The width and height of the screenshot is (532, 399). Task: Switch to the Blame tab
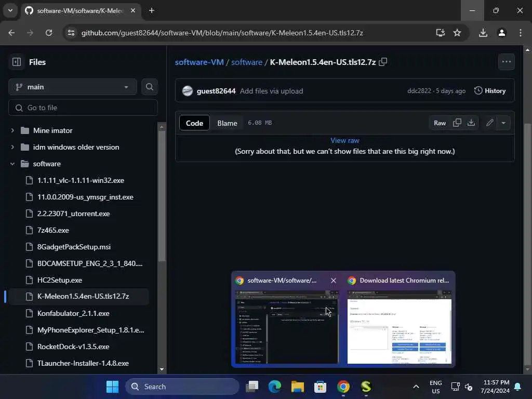(227, 123)
